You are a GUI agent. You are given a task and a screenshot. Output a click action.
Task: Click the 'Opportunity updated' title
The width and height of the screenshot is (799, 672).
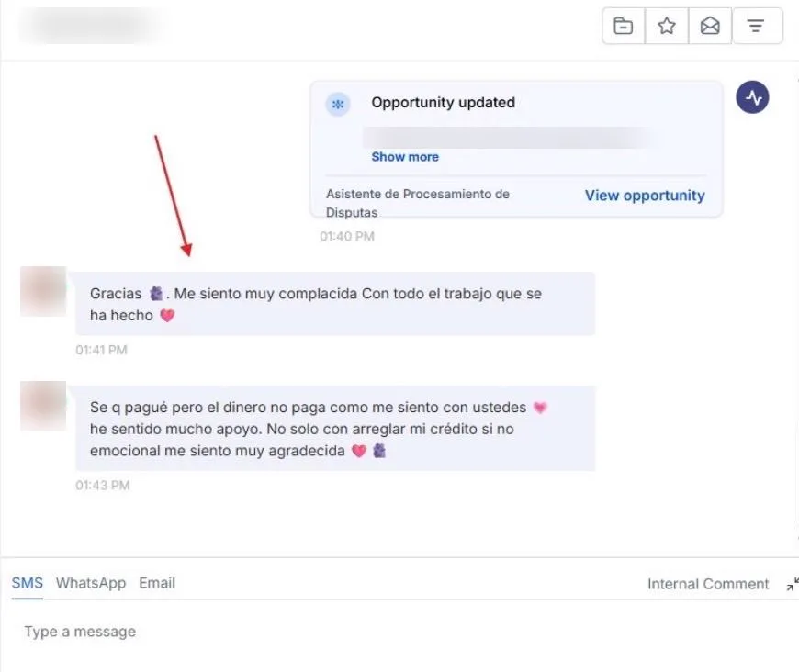[443, 103]
